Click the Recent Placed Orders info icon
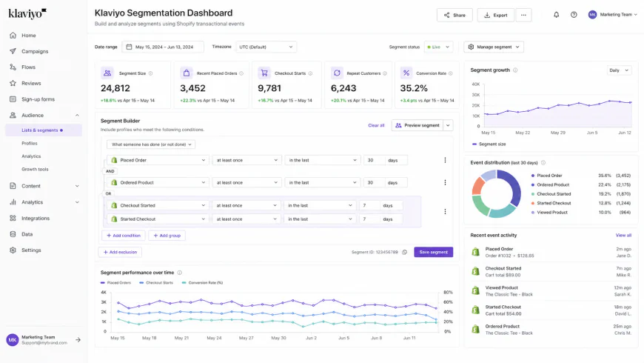 [x=241, y=73]
